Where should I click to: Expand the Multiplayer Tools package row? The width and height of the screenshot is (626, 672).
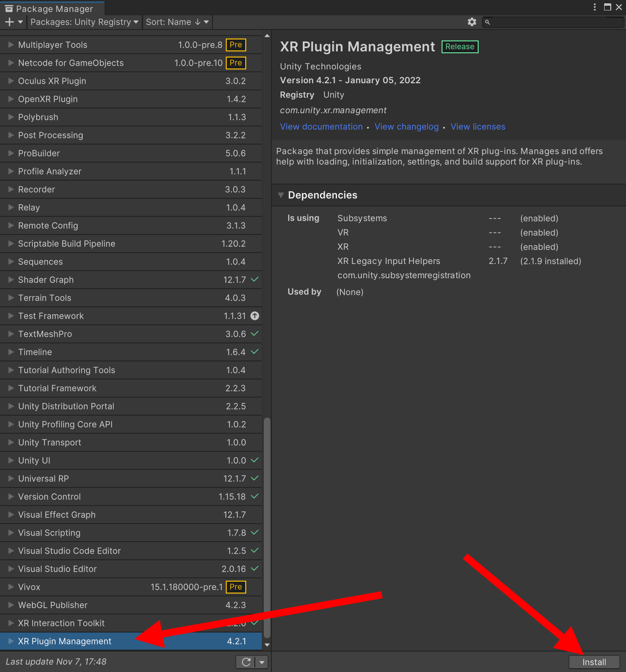coord(11,45)
